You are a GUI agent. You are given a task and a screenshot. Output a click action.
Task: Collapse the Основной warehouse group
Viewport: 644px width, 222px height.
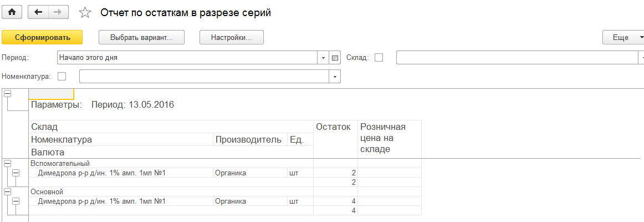pyautogui.click(x=7, y=191)
